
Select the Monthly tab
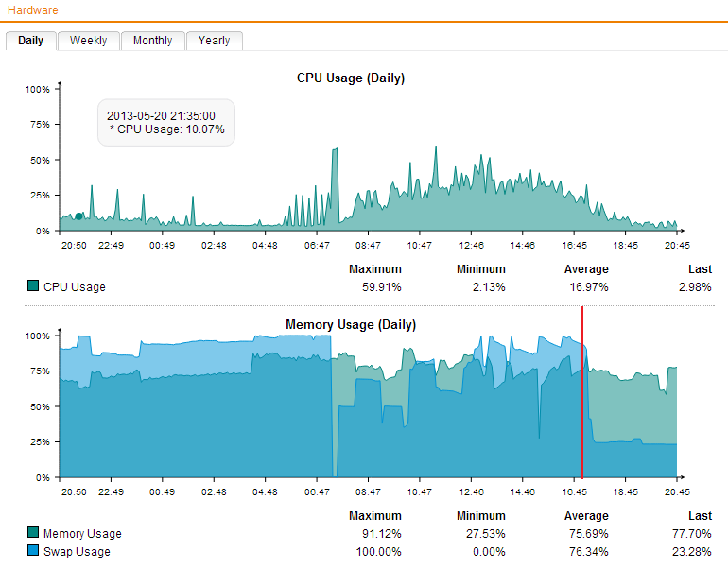[152, 41]
